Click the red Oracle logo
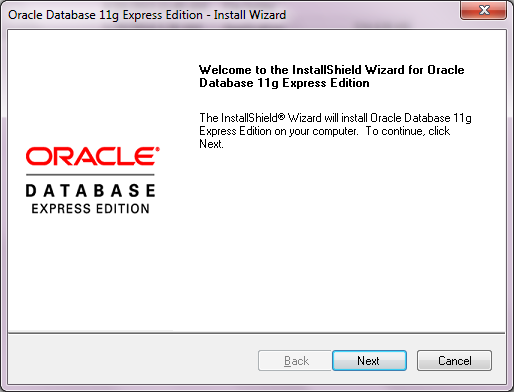The width and height of the screenshot is (514, 392). click(93, 156)
